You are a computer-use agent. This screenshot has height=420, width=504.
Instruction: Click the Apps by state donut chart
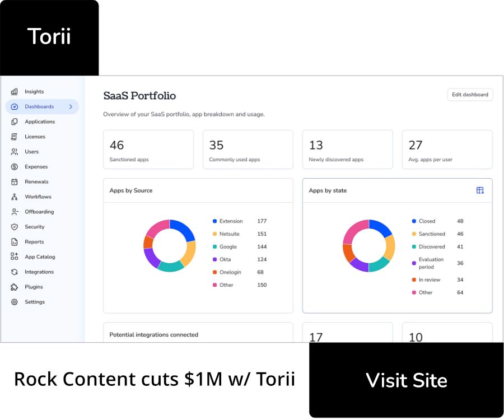click(x=368, y=246)
